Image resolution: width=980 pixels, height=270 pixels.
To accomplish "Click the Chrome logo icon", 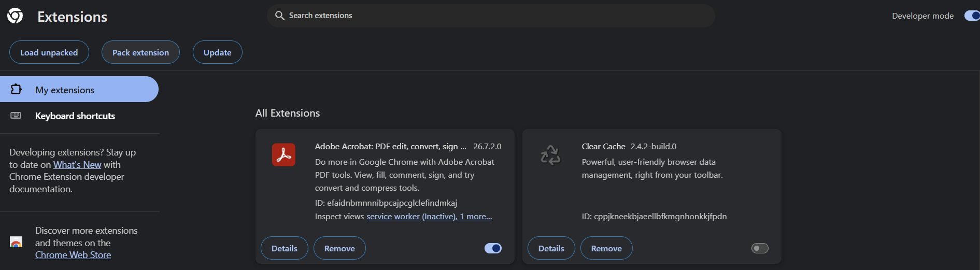I will click(x=15, y=16).
